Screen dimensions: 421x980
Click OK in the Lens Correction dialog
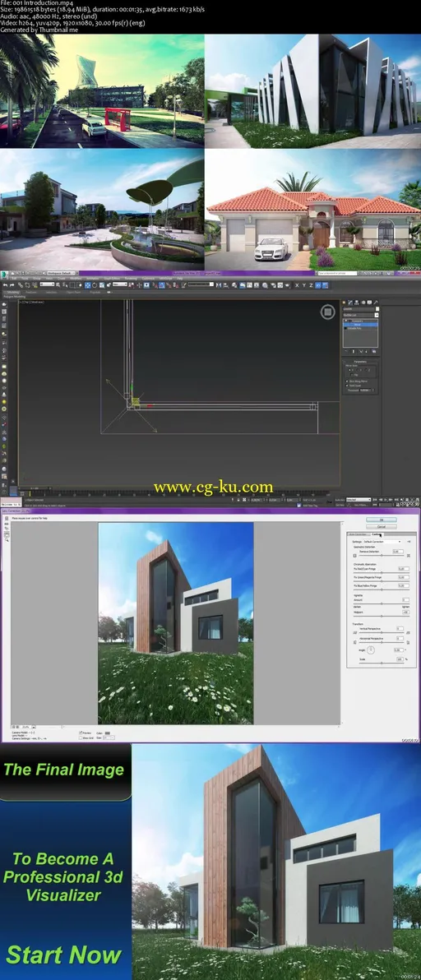pos(381,520)
